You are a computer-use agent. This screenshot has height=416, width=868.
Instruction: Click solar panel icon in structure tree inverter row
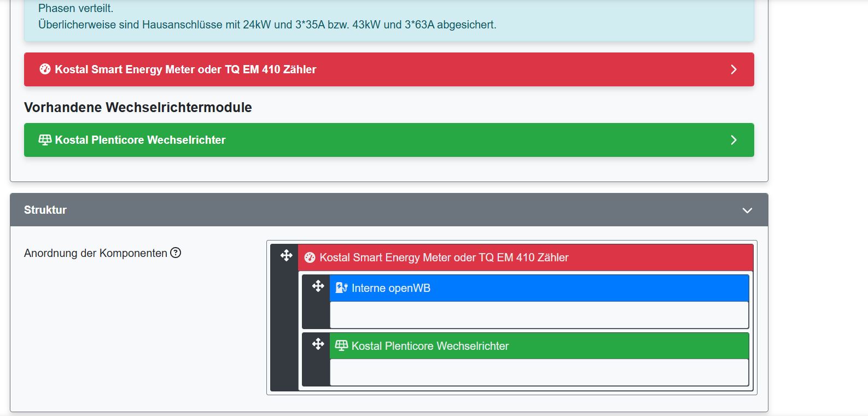(x=341, y=345)
